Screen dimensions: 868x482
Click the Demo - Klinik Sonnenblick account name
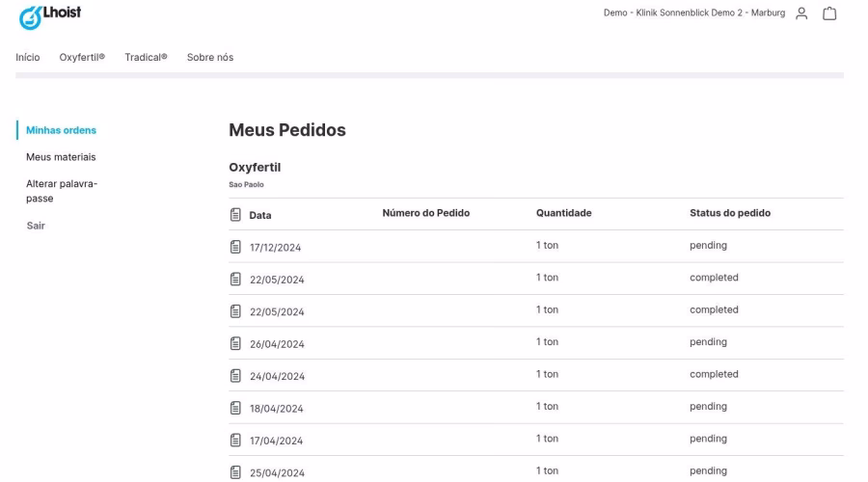pos(693,13)
